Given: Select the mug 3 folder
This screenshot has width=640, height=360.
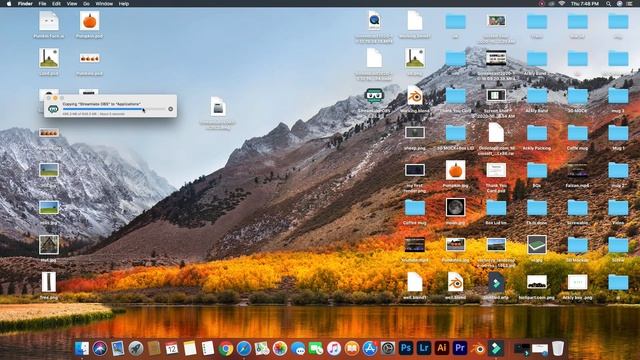Looking at the screenshot, I should 618,96.
